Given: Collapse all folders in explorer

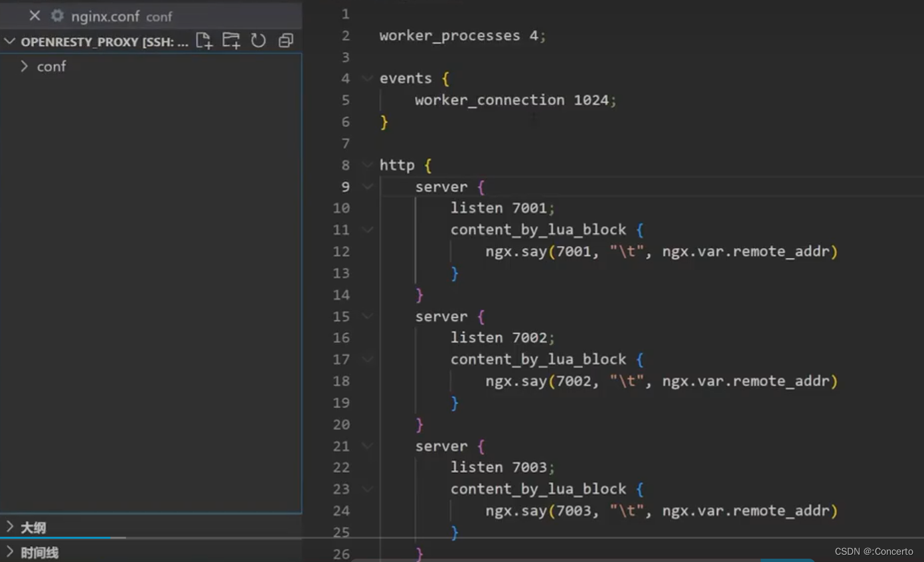Looking at the screenshot, I should [285, 41].
